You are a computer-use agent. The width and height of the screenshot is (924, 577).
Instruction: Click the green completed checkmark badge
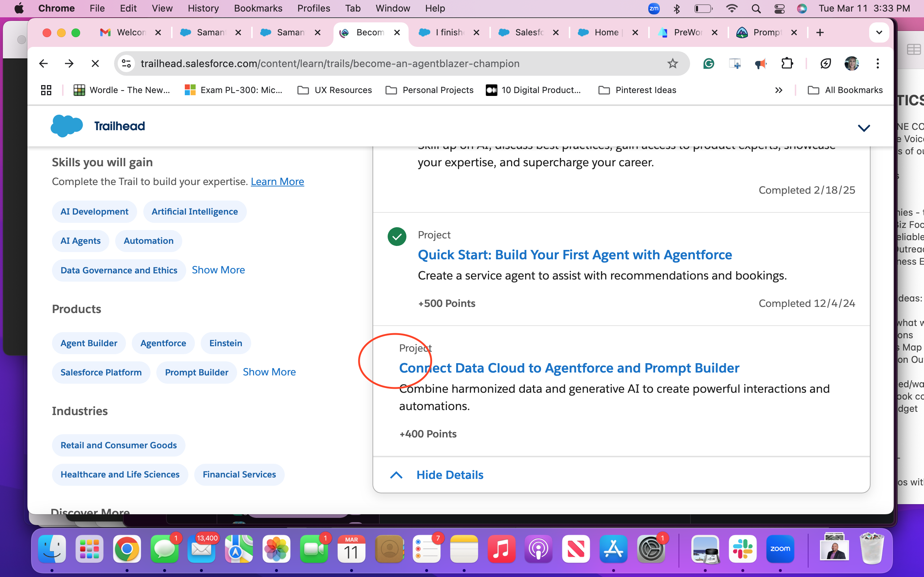397,237
